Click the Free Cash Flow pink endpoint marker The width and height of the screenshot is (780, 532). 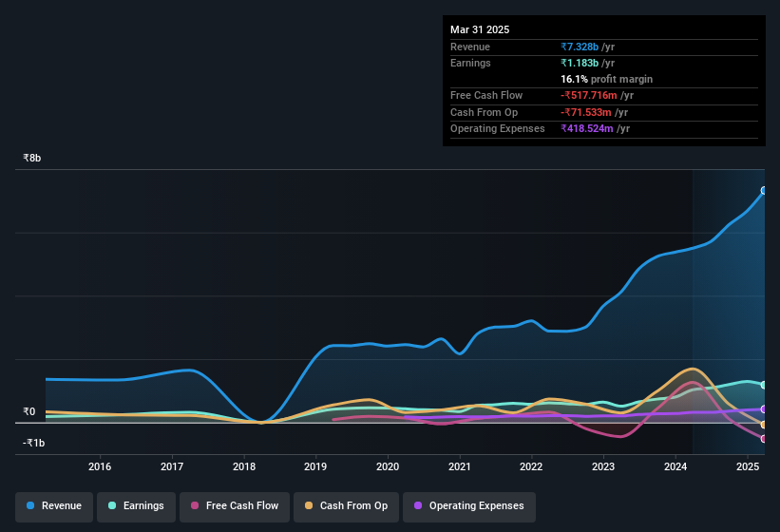[764, 439]
